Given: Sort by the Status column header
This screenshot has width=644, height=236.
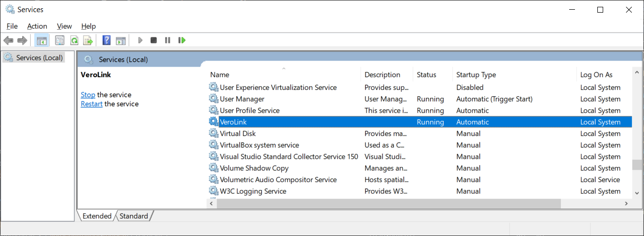Looking at the screenshot, I should 426,75.
